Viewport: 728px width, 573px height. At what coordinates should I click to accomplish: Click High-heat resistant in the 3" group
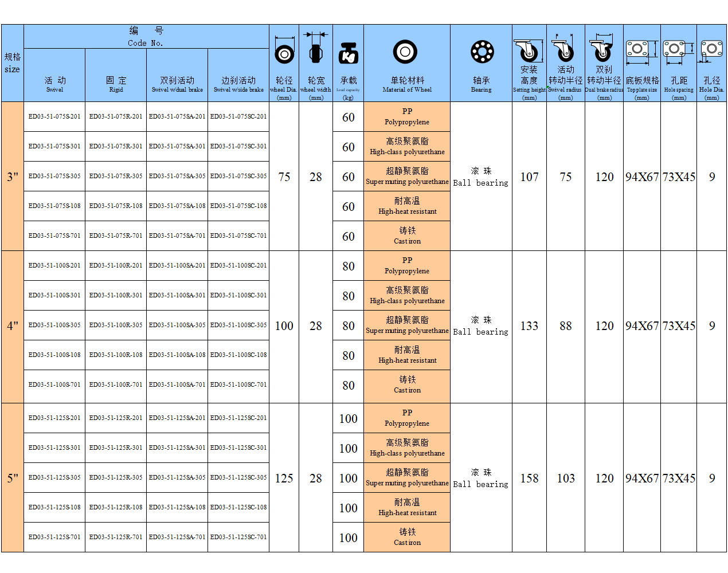point(407,206)
